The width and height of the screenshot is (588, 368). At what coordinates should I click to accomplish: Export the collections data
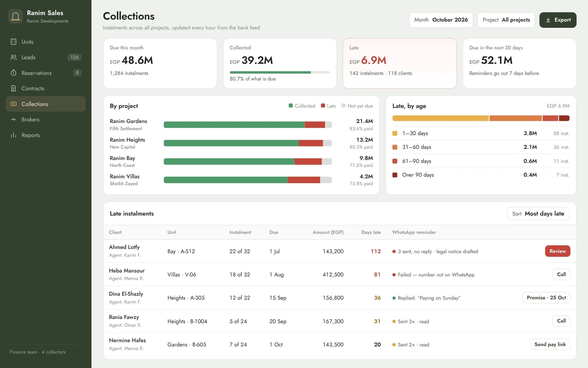coord(558,20)
